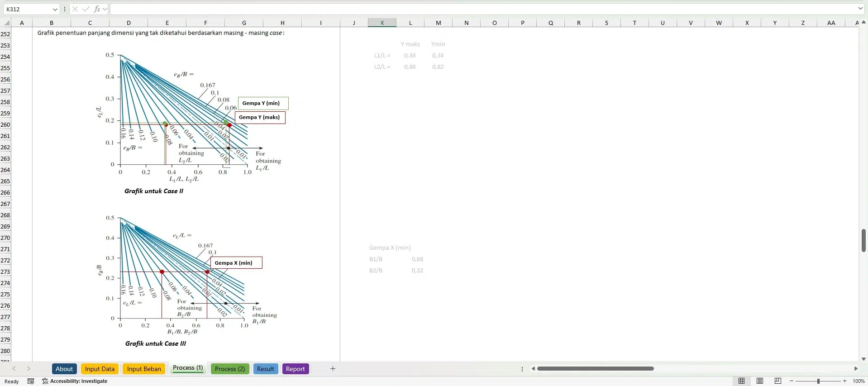
Task: Click the Insert Function fx icon
Action: (96, 9)
